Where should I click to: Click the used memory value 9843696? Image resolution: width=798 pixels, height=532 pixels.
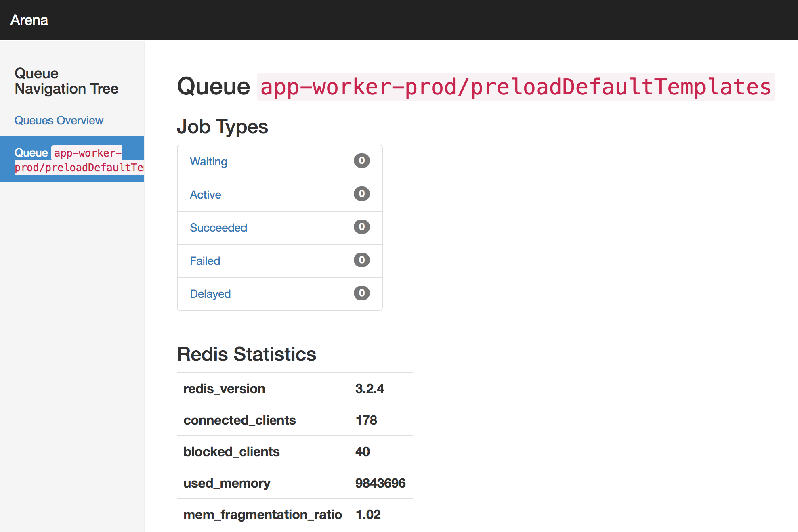380,483
